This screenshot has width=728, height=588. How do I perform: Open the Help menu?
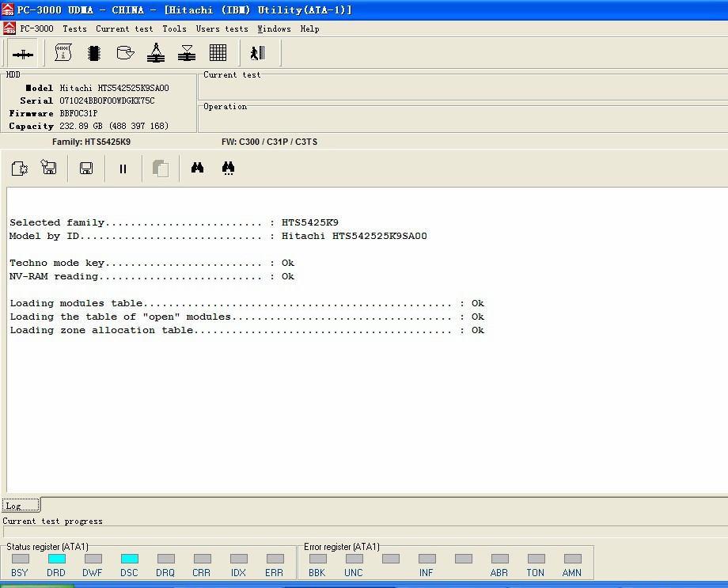pyautogui.click(x=309, y=28)
